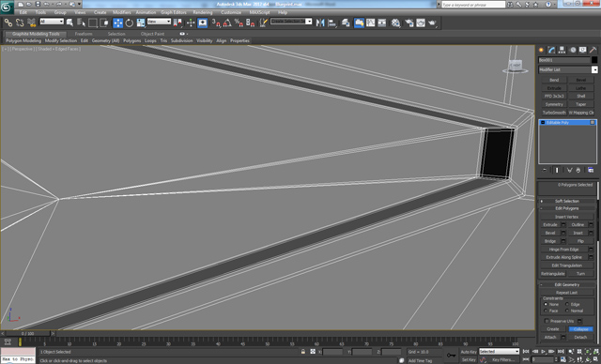Click the Bind to Space Warp icon

point(31,23)
